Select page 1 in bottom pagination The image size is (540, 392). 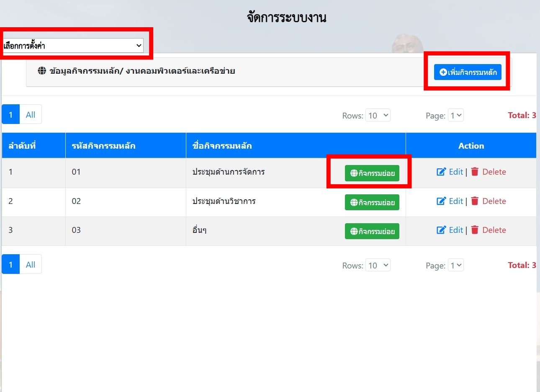click(10, 265)
